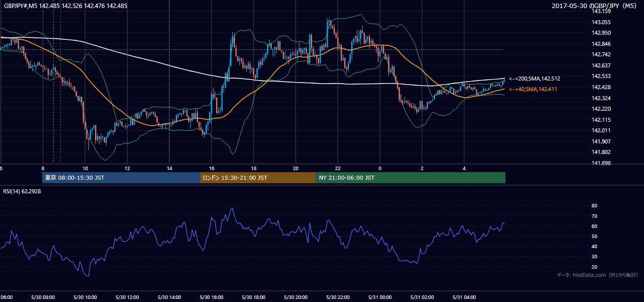Click the 142.950 price axis value
Image resolution: width=644 pixels, height=302 pixels.
[x=601, y=33]
